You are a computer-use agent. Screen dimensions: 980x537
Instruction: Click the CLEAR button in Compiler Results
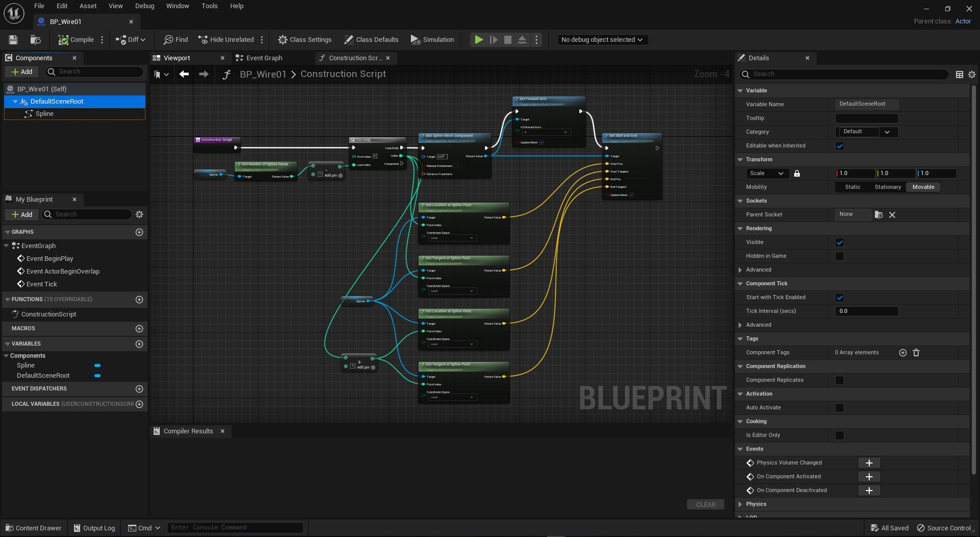[705, 505]
